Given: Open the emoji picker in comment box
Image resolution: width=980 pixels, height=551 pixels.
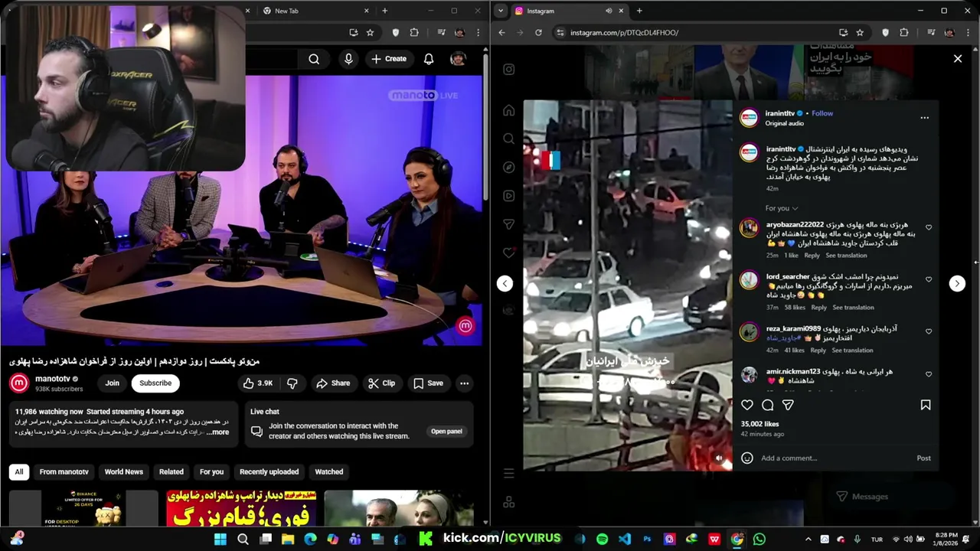Looking at the screenshot, I should pos(747,458).
